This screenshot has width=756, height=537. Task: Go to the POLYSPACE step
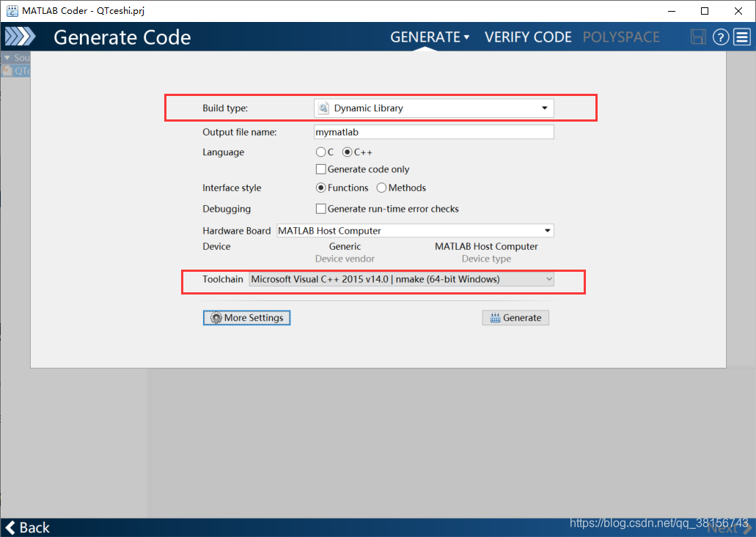tap(621, 37)
